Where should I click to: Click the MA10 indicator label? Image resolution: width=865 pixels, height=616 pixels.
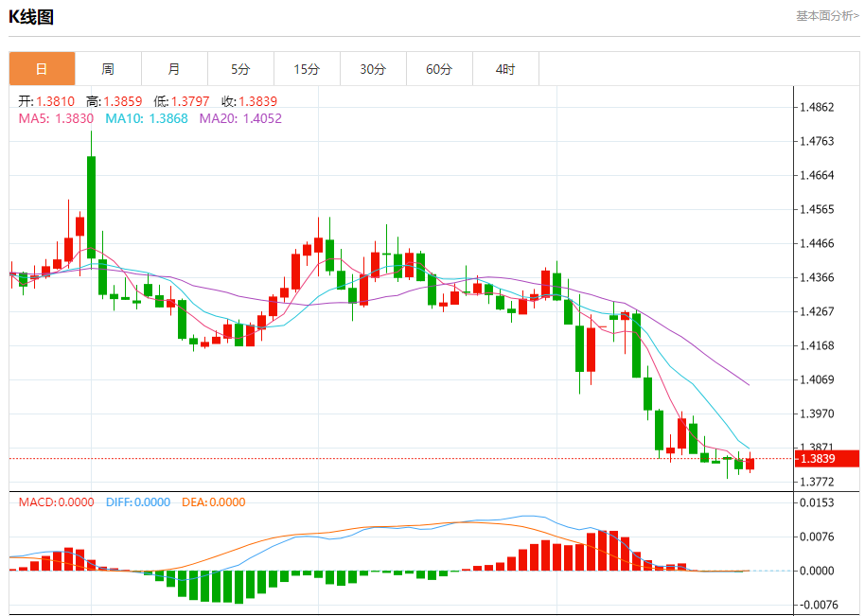click(147, 118)
